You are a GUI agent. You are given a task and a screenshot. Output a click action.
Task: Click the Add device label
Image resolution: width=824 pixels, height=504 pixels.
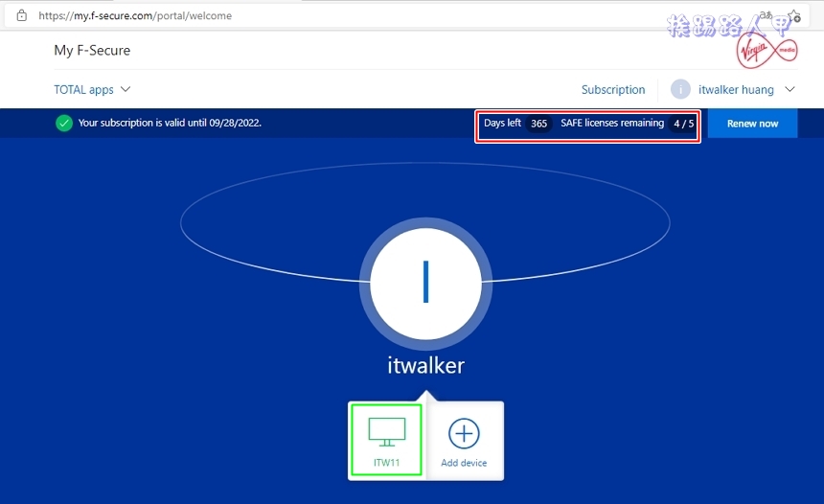click(x=464, y=463)
